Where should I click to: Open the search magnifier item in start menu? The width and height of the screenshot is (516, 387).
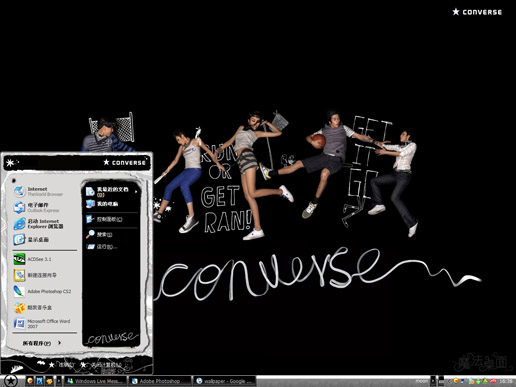pos(99,234)
